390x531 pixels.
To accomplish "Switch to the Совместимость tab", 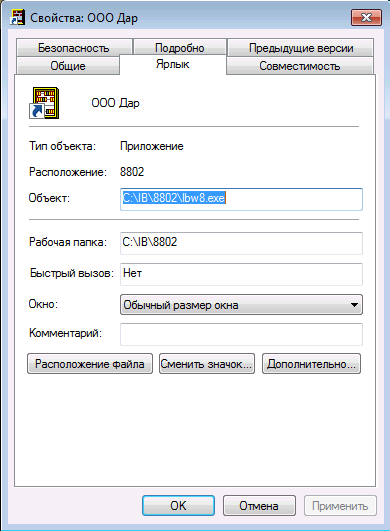I will click(x=300, y=66).
